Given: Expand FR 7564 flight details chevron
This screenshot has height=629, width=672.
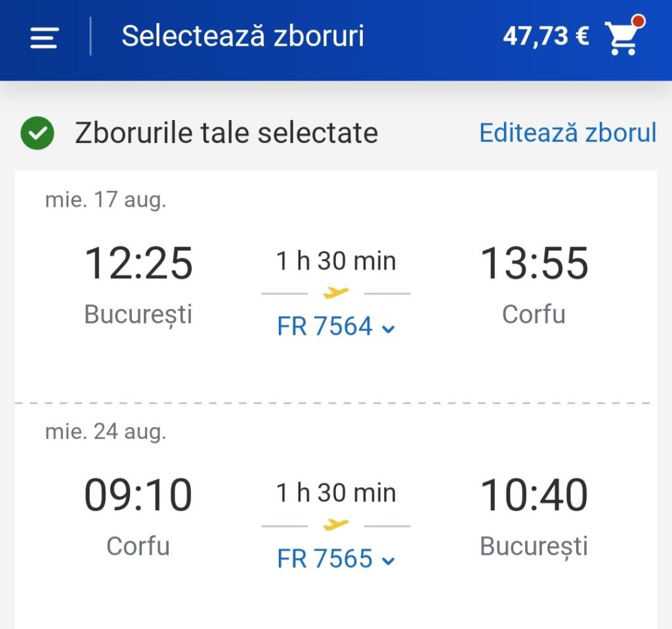Looking at the screenshot, I should point(388,329).
